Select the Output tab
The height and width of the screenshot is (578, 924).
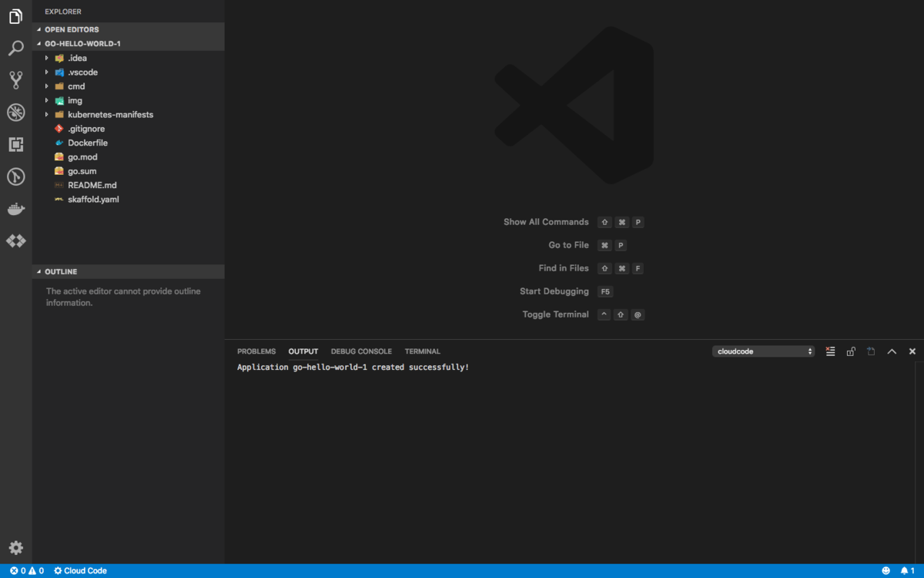[303, 351]
